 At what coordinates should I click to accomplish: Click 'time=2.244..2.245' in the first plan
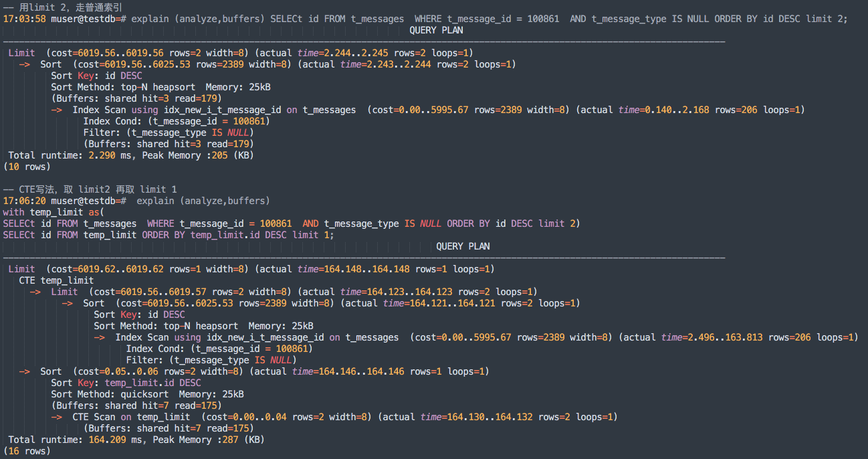click(x=343, y=53)
